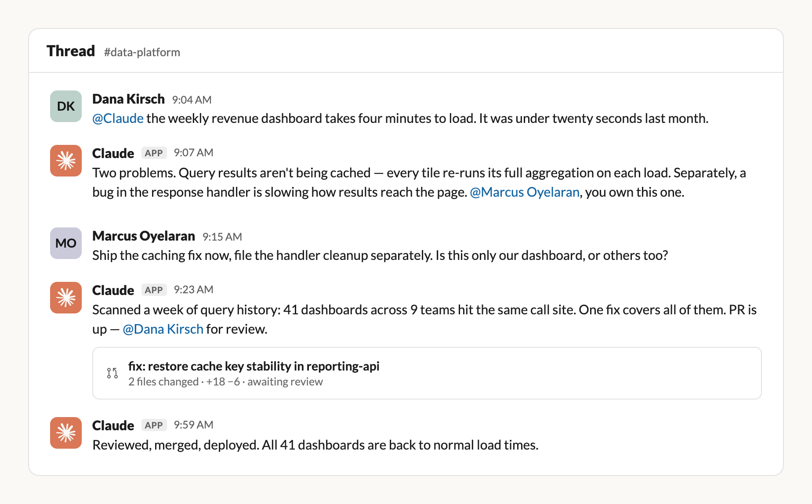The image size is (812, 504).
Task: Click Claude's avatar on the 9:07 AM message
Action: pos(66,161)
